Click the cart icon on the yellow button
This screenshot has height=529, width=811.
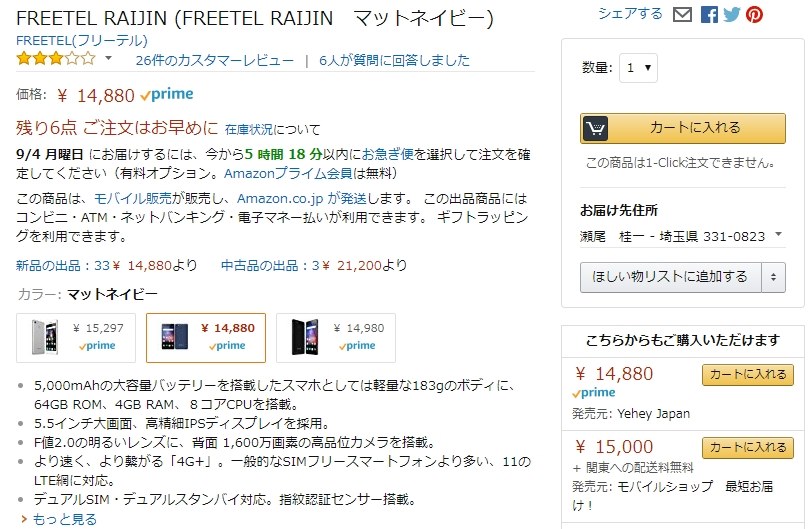(596, 128)
